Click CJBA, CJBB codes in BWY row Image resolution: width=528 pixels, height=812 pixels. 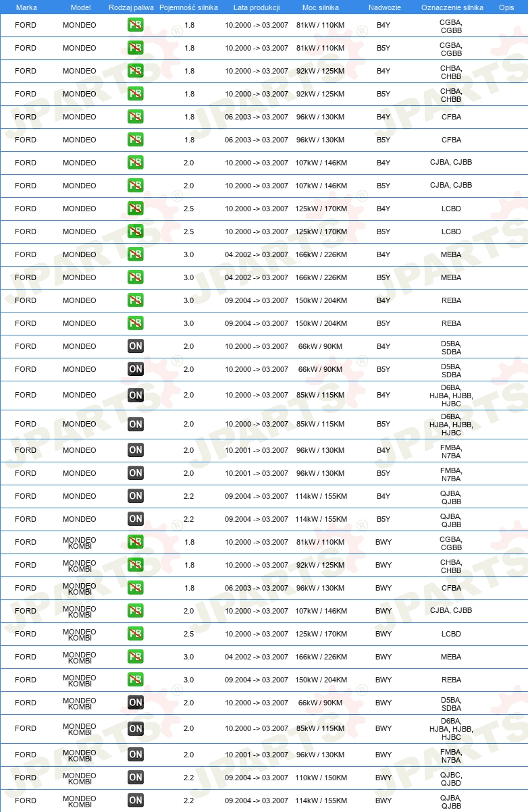tap(451, 611)
